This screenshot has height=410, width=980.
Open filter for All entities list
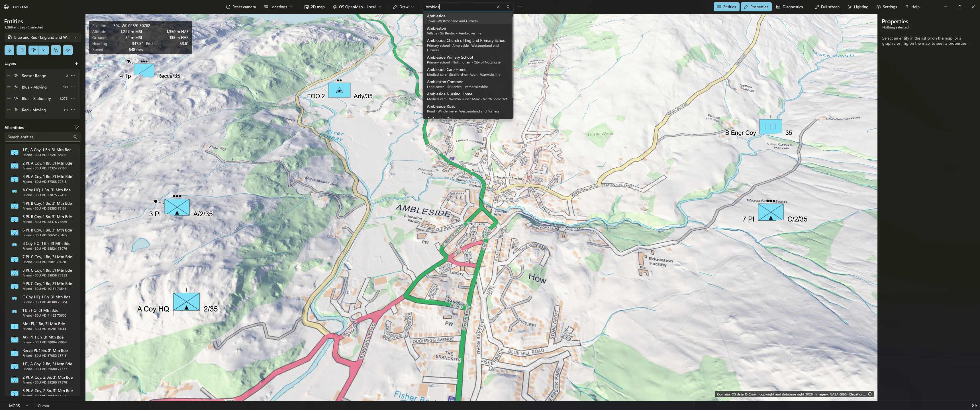click(x=76, y=127)
